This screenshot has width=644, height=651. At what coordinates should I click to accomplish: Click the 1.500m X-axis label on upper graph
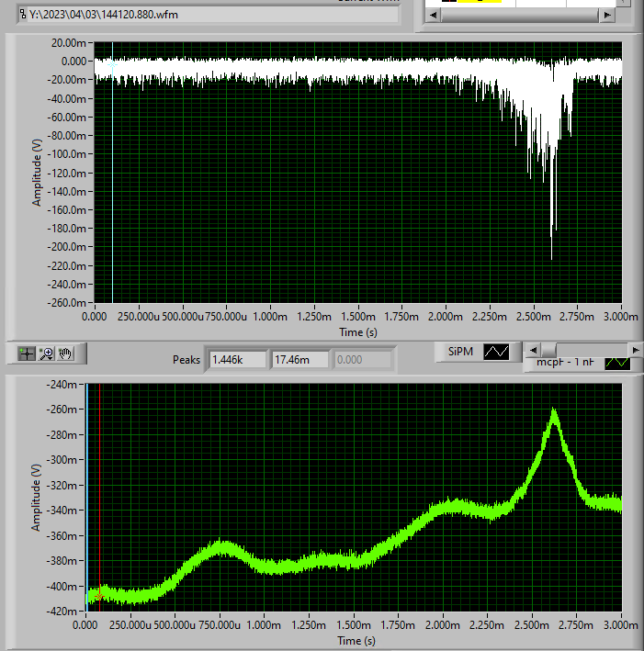(x=357, y=317)
